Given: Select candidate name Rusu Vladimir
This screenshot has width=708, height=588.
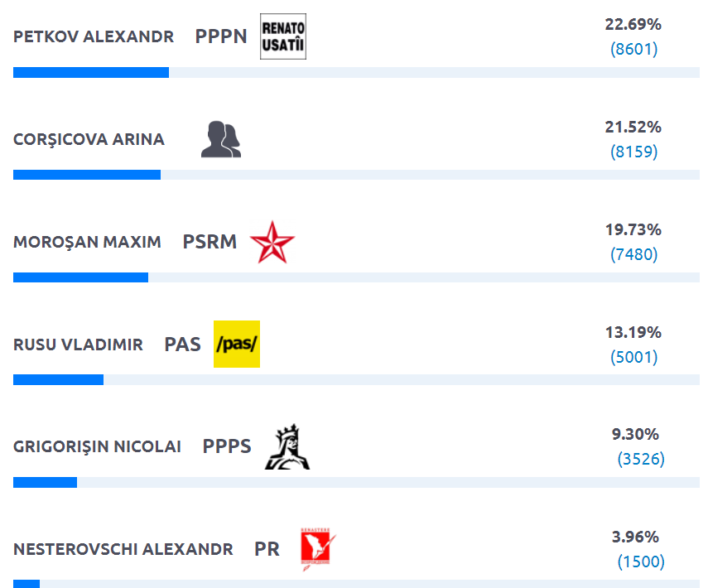Looking at the screenshot, I should click(x=78, y=345).
